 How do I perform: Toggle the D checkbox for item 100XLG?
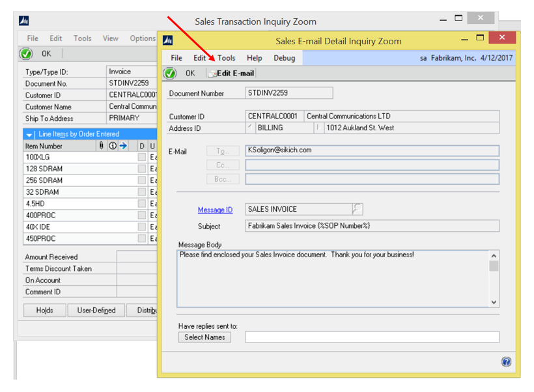tap(142, 158)
